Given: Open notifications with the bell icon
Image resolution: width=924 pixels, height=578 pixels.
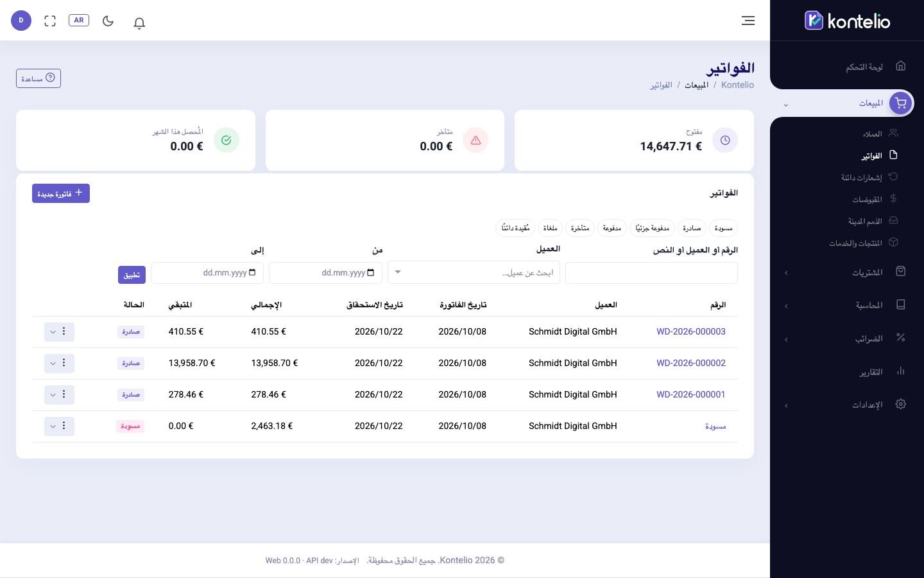Looking at the screenshot, I should [x=139, y=22].
